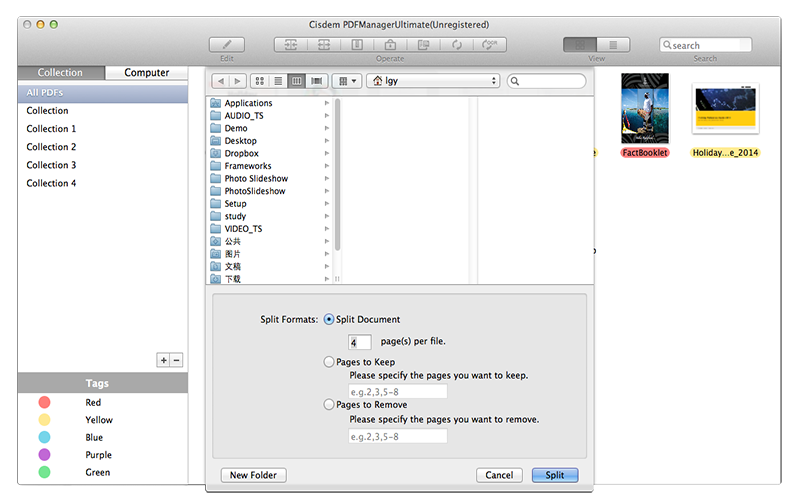Click the Yellow tag color dot
Viewport: 800px width, 500px height.
pyautogui.click(x=44, y=420)
